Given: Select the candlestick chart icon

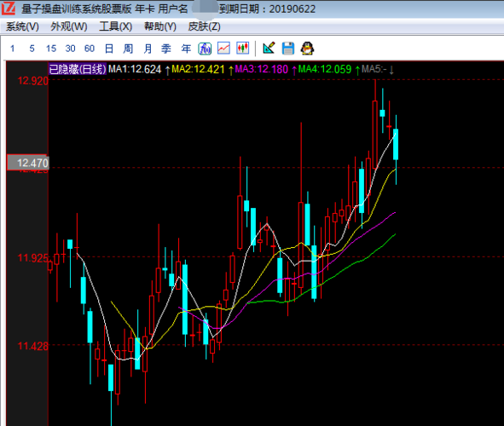Looking at the screenshot, I should (243, 49).
